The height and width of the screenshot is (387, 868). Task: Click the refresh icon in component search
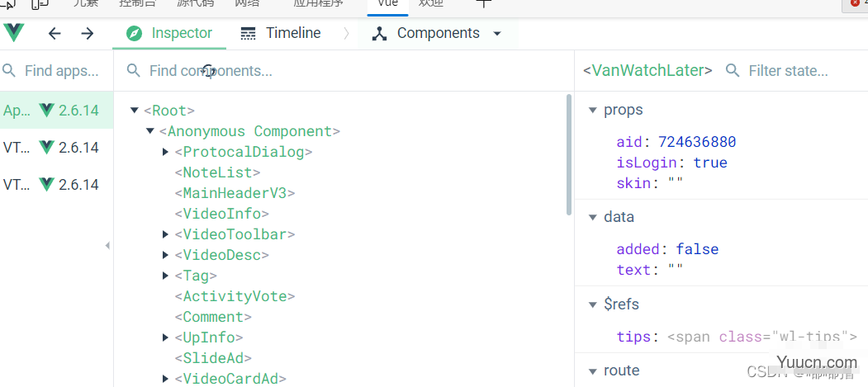208,72
